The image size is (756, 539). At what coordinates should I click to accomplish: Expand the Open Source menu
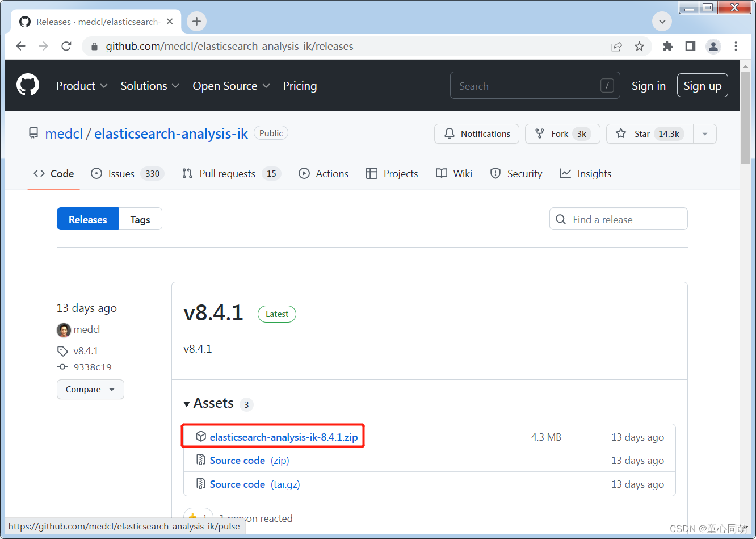point(231,86)
